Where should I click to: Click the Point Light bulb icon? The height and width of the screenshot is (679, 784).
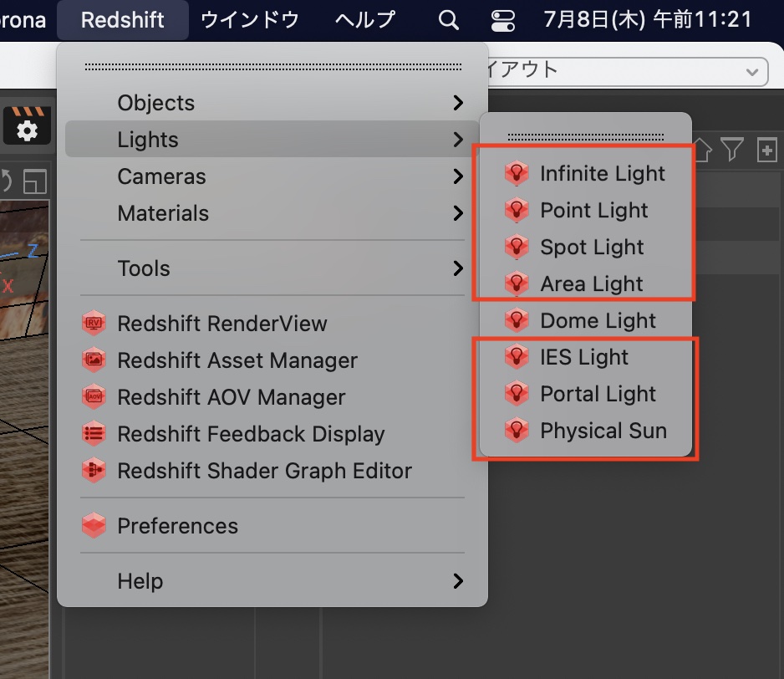(x=517, y=211)
